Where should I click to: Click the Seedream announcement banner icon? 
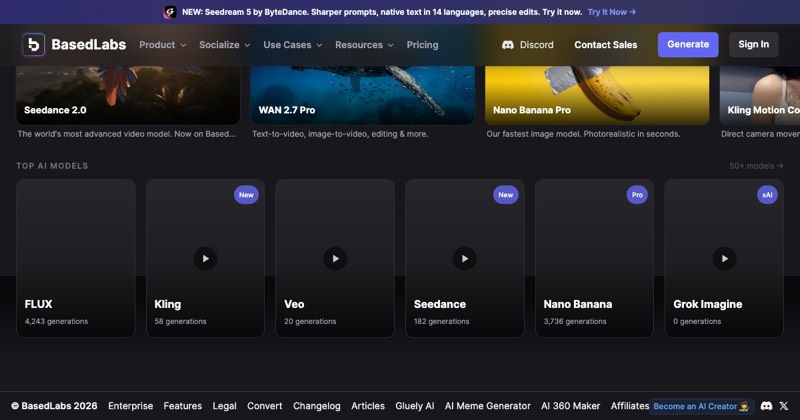170,12
